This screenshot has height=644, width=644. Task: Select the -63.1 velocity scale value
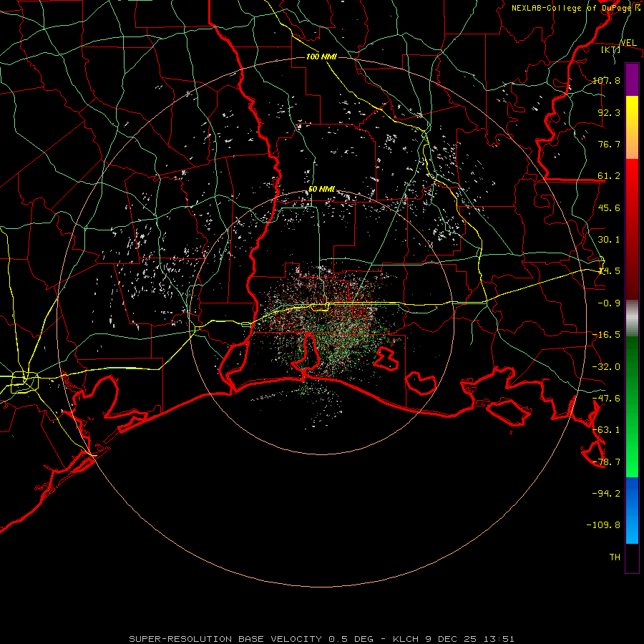click(x=606, y=430)
